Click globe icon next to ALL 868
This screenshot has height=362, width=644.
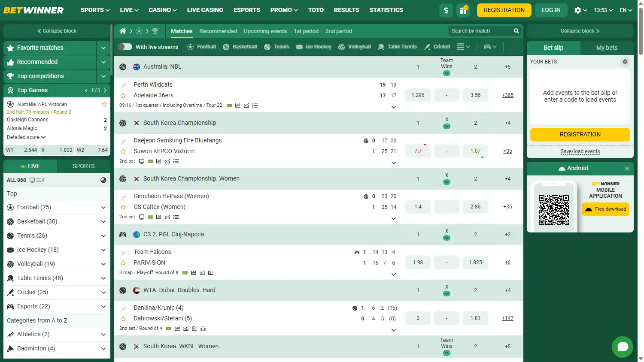coord(103,180)
